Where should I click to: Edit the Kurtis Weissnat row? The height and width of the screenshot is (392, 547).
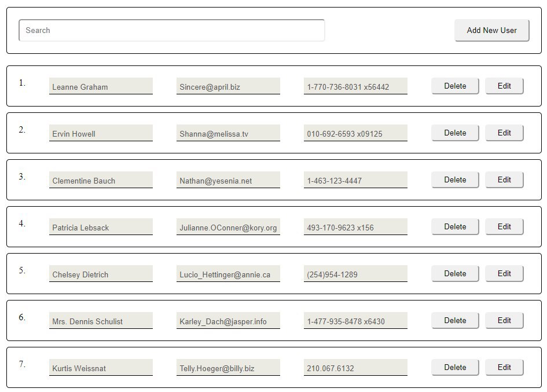504,367
